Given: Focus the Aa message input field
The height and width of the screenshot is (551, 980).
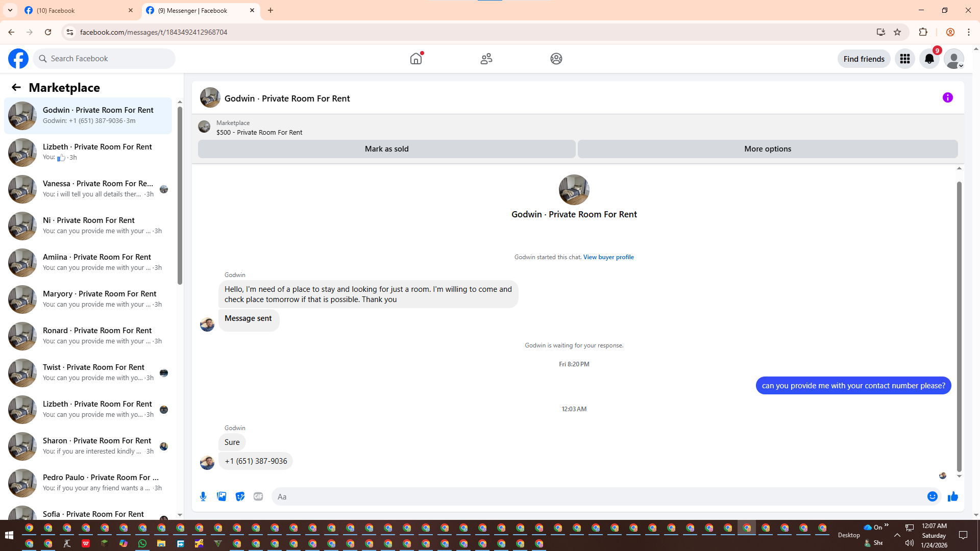Looking at the screenshot, I should tap(597, 496).
